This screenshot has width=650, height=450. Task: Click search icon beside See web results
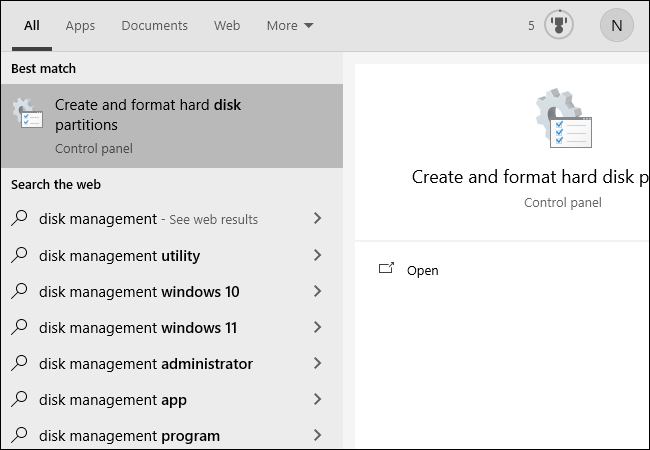pyautogui.click(x=19, y=218)
